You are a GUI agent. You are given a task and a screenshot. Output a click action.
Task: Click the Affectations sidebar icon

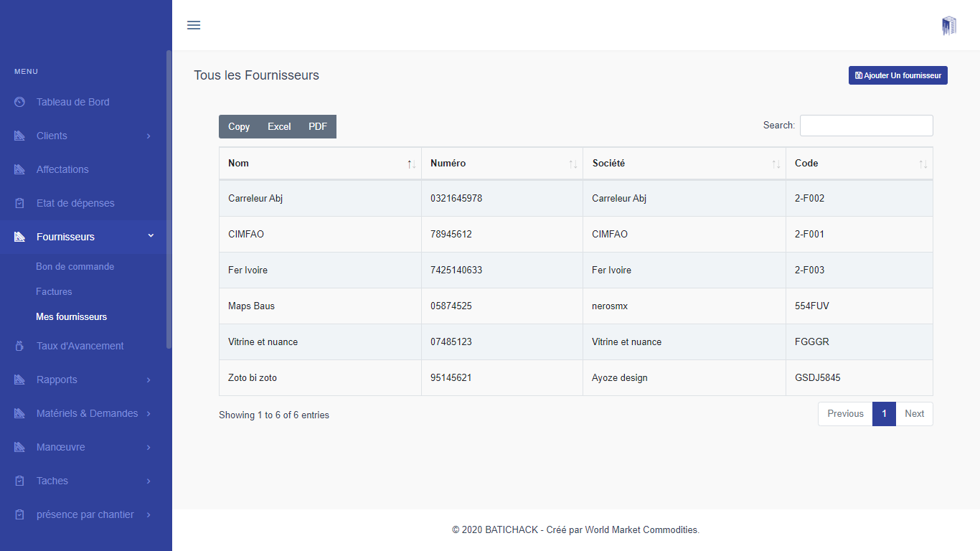20,169
